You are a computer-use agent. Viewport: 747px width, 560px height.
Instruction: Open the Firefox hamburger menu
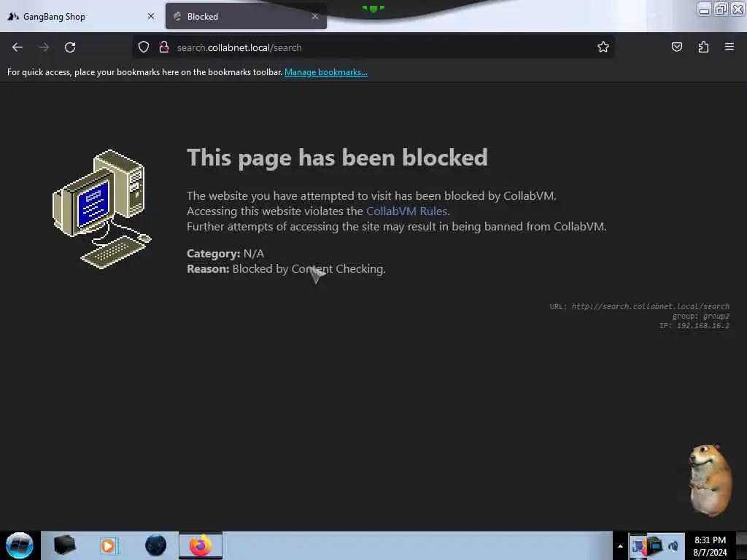point(729,47)
